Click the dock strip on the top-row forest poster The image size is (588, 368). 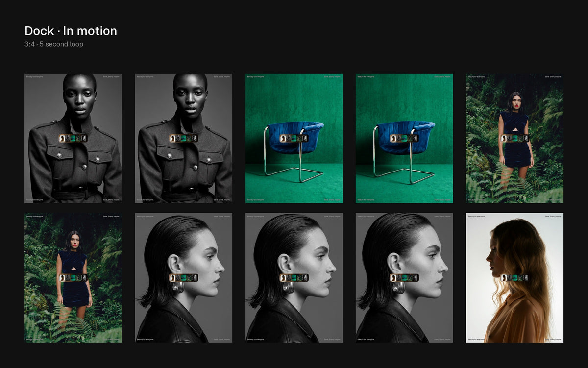pos(514,138)
